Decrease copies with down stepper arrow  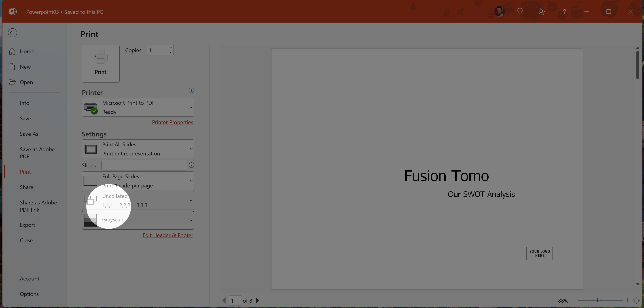[x=170, y=53]
